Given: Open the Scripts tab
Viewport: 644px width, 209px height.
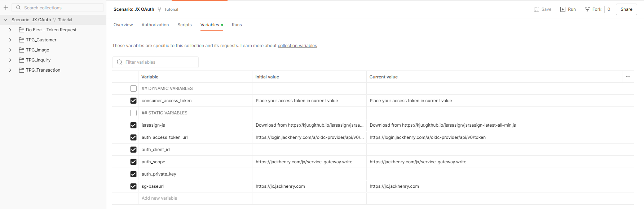Looking at the screenshot, I should 184,25.
